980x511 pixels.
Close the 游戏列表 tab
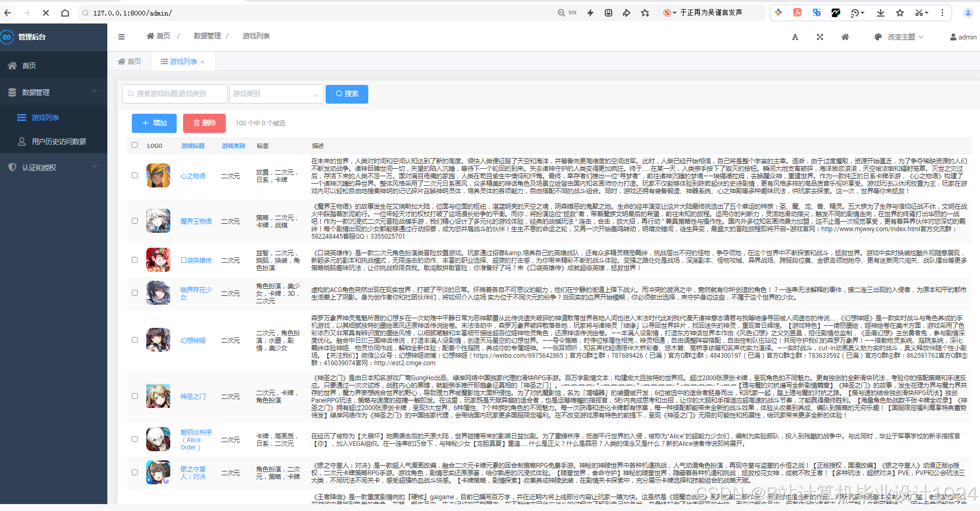203,62
